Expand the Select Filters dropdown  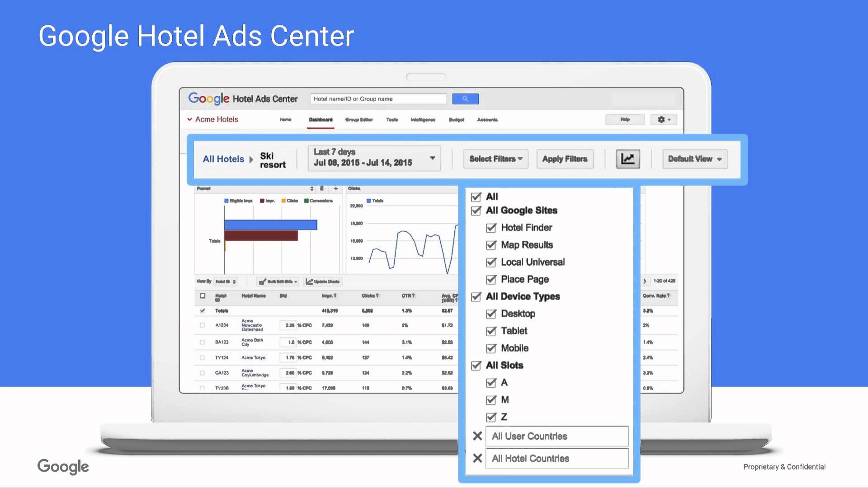tap(495, 159)
